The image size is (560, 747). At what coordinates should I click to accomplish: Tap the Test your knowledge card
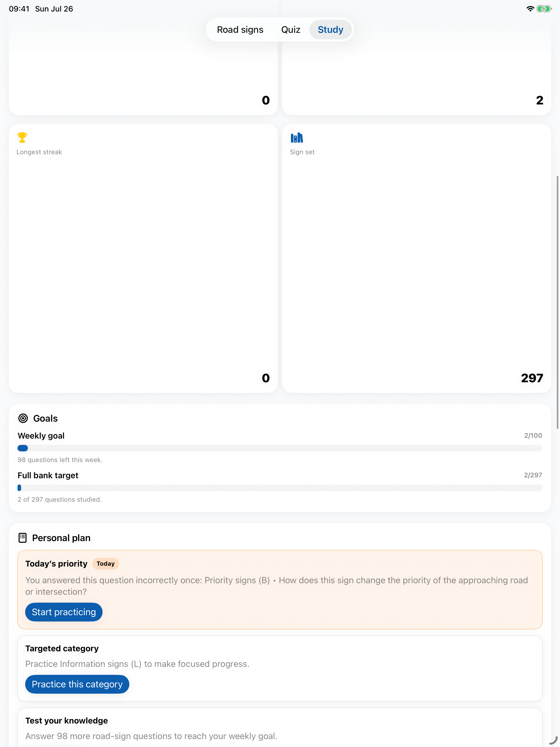280,728
